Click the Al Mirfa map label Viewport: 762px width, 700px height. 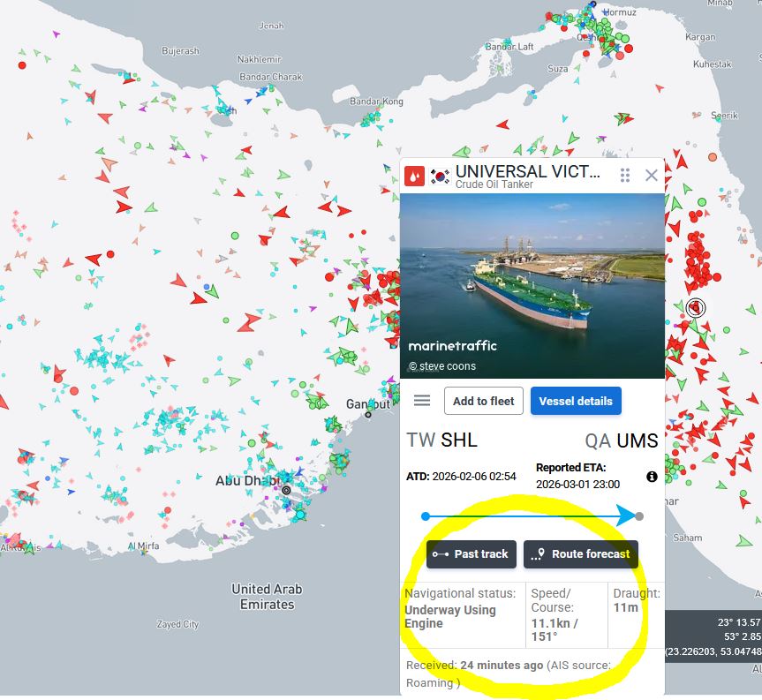pos(144,546)
